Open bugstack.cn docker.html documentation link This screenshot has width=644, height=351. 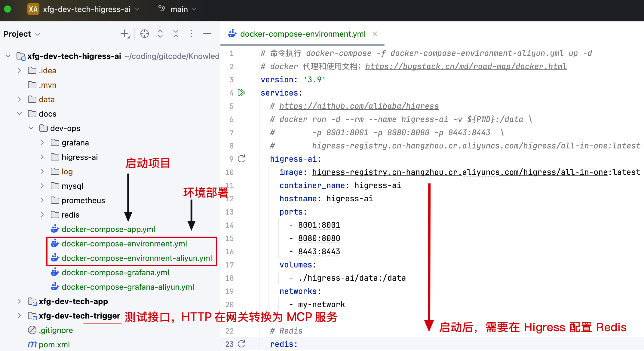pyautogui.click(x=466, y=66)
